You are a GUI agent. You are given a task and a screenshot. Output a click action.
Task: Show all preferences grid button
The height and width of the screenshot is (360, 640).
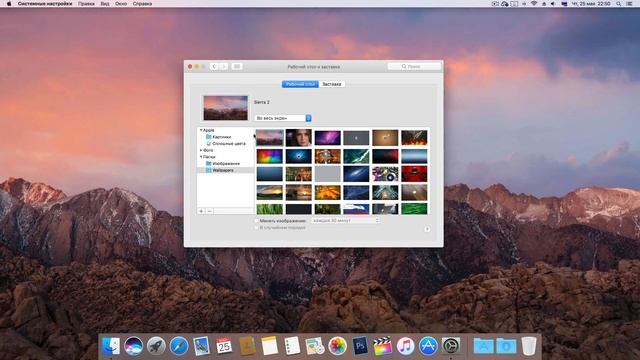pyautogui.click(x=237, y=66)
